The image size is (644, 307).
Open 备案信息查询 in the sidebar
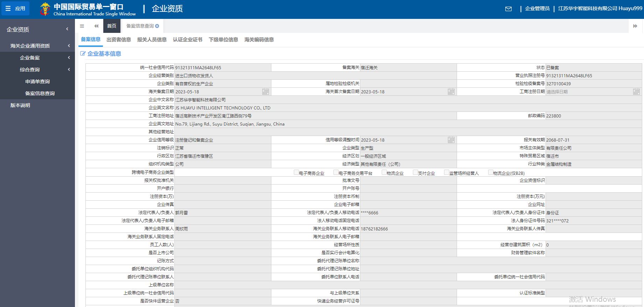[x=40, y=93]
